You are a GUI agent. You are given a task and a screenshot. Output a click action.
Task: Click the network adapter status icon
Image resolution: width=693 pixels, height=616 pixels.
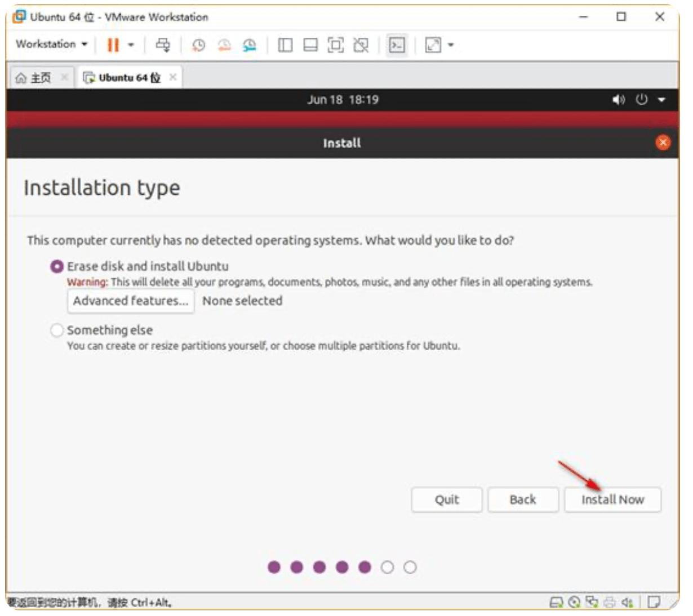point(592,602)
